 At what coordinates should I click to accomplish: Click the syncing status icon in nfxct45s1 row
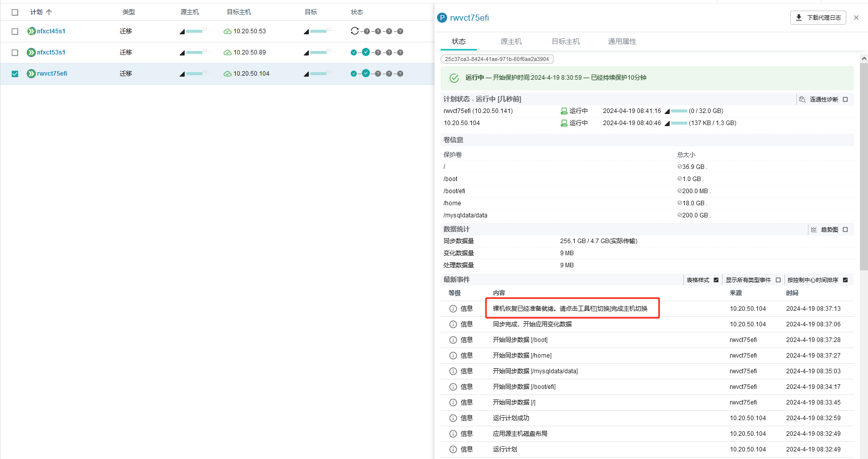pos(355,31)
